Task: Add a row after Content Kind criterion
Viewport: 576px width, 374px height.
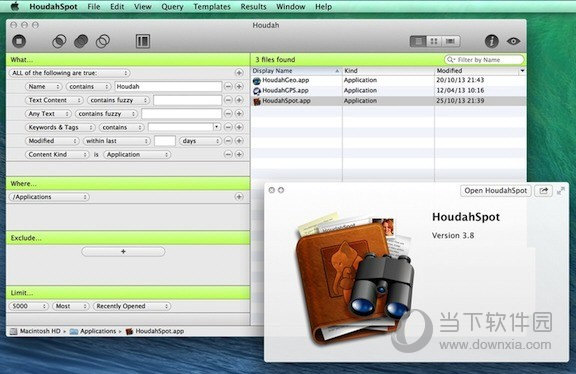Action: (239, 154)
